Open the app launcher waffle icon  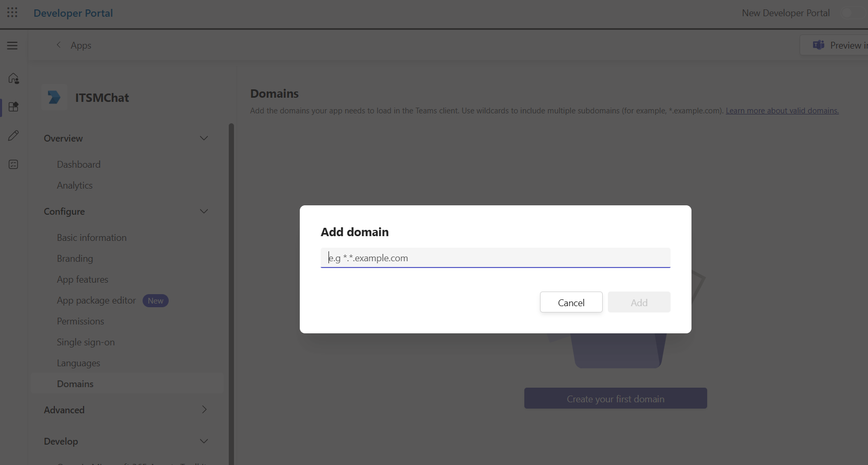[x=12, y=13]
